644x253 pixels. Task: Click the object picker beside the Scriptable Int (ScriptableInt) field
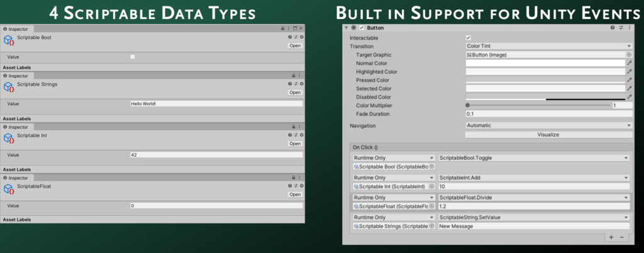[431, 186]
